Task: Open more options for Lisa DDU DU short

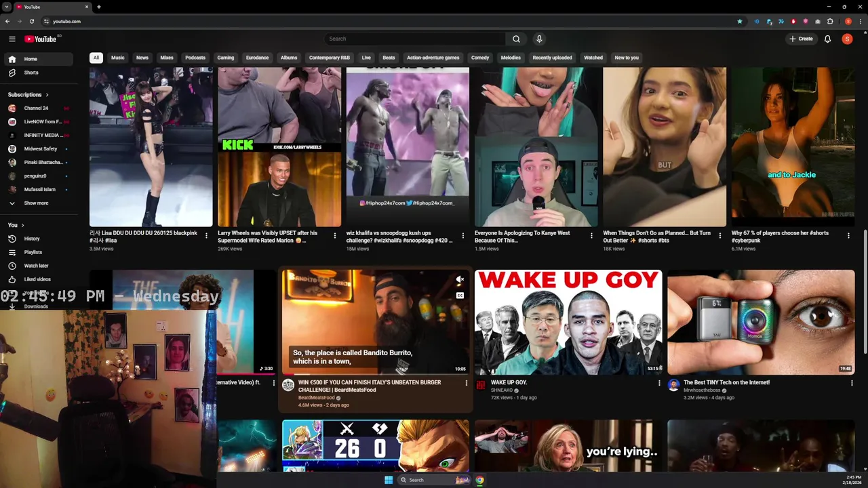Action: point(206,236)
